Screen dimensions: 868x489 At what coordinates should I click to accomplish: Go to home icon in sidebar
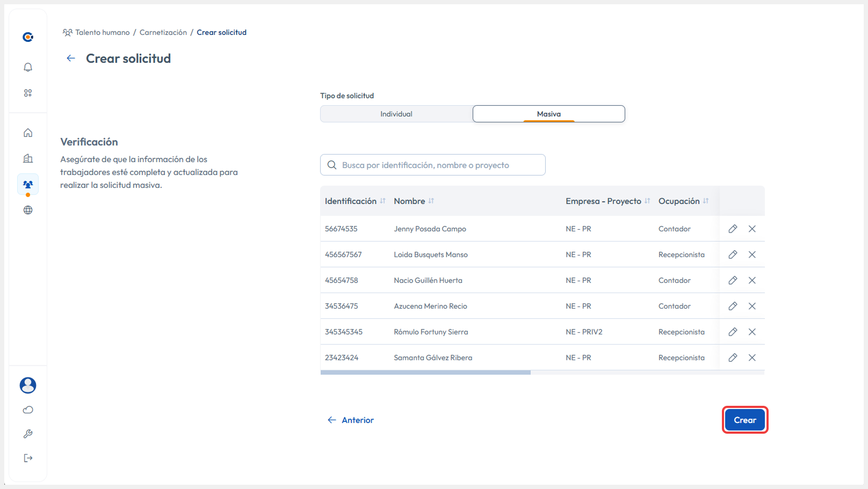pos(28,133)
